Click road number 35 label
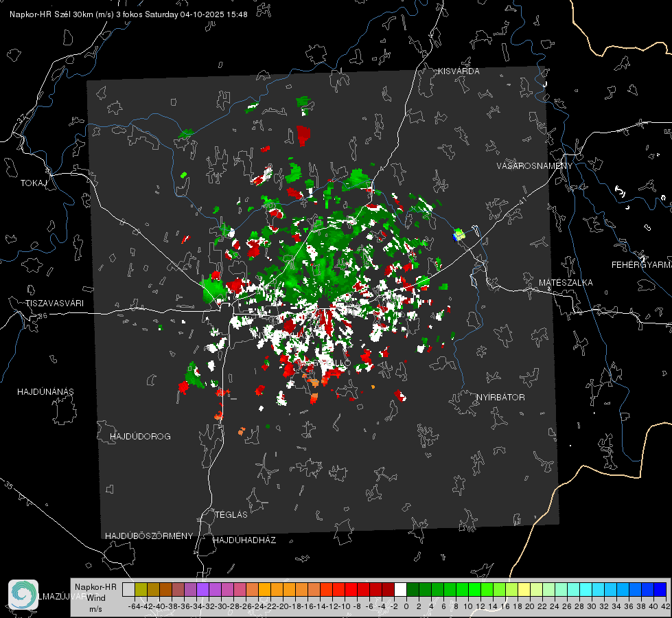 (x=9, y=485)
